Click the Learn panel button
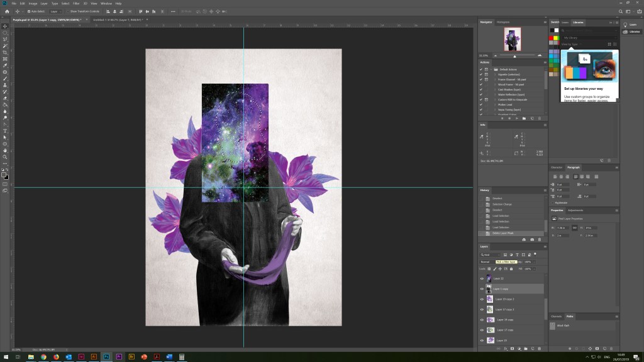Viewport: 644px width, 362px height. click(x=630, y=25)
